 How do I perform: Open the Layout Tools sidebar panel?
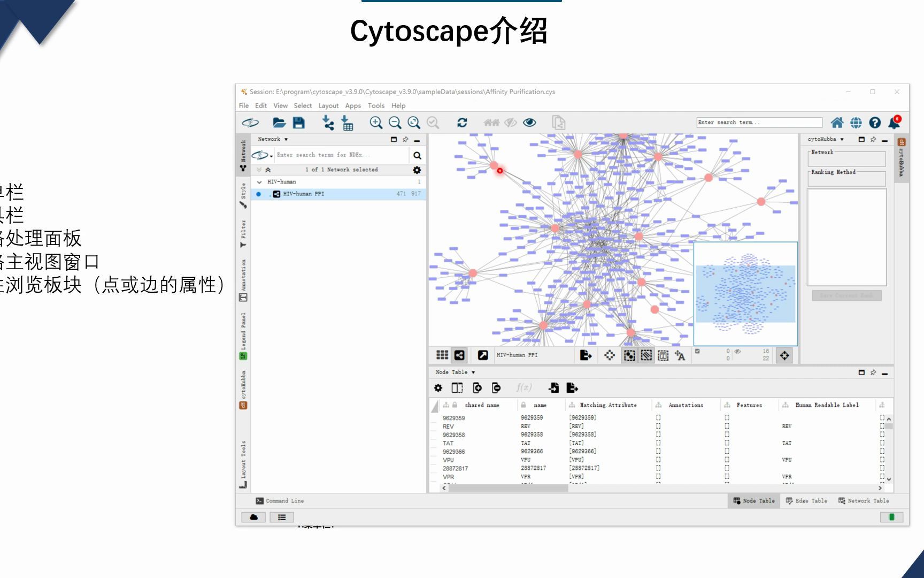tap(243, 458)
